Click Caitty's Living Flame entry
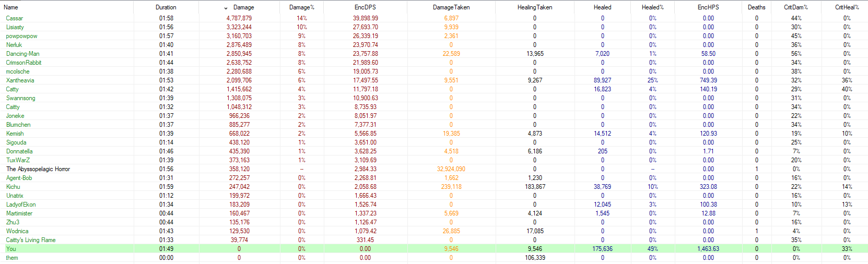 click(31, 240)
